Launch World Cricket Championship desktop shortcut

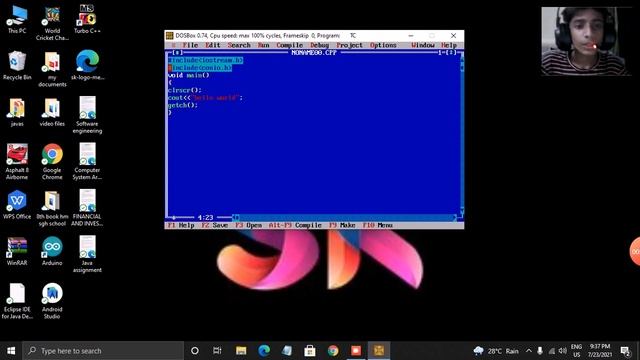click(x=52, y=22)
